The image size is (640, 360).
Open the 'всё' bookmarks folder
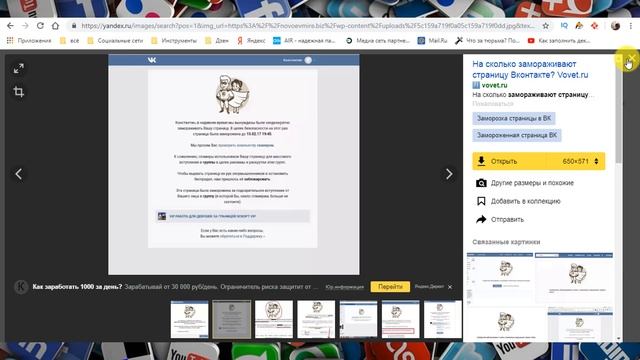click(69, 40)
